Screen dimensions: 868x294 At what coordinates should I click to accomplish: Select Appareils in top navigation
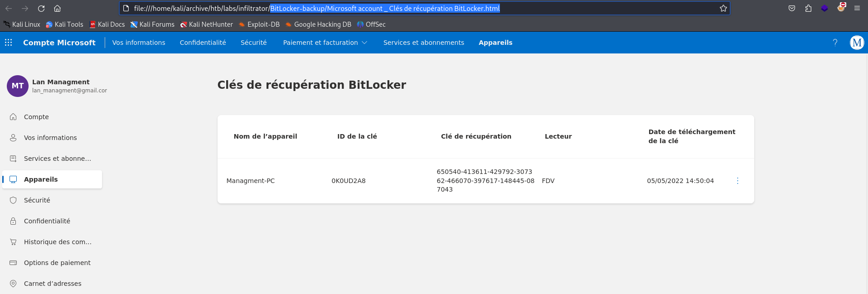coord(495,43)
